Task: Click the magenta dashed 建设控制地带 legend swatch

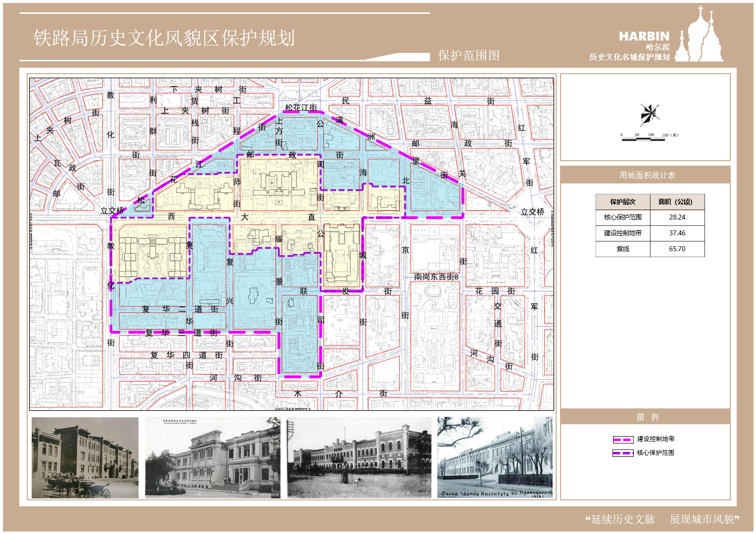Action: pyautogui.click(x=623, y=439)
